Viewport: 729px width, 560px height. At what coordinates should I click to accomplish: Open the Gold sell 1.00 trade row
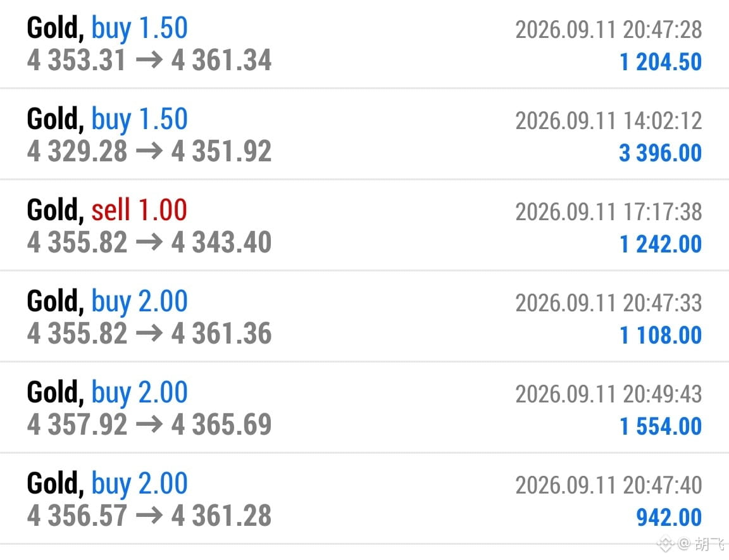[364, 225]
